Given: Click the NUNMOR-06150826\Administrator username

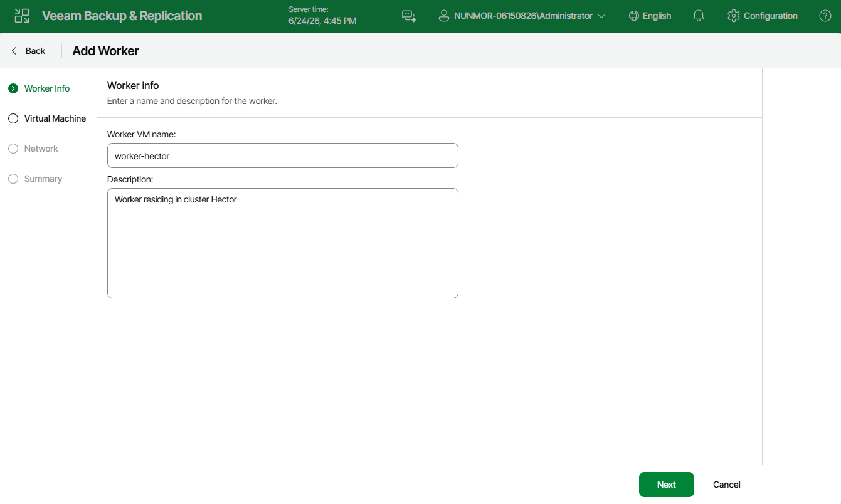Looking at the screenshot, I should [x=524, y=16].
